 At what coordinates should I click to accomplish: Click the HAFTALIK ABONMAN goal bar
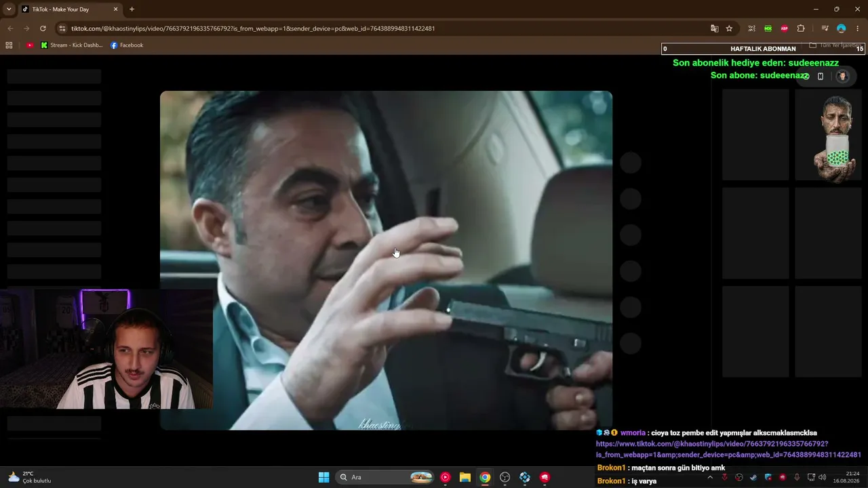tap(763, 49)
